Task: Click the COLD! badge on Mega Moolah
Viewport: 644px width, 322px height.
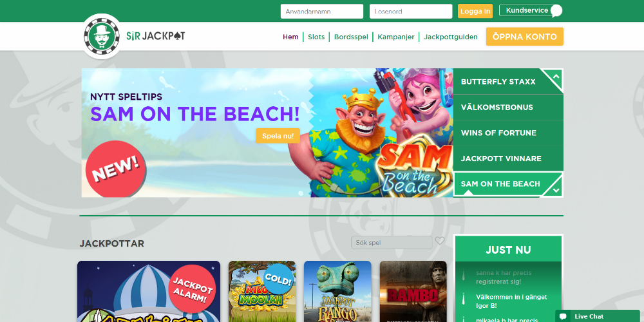Action: click(279, 279)
